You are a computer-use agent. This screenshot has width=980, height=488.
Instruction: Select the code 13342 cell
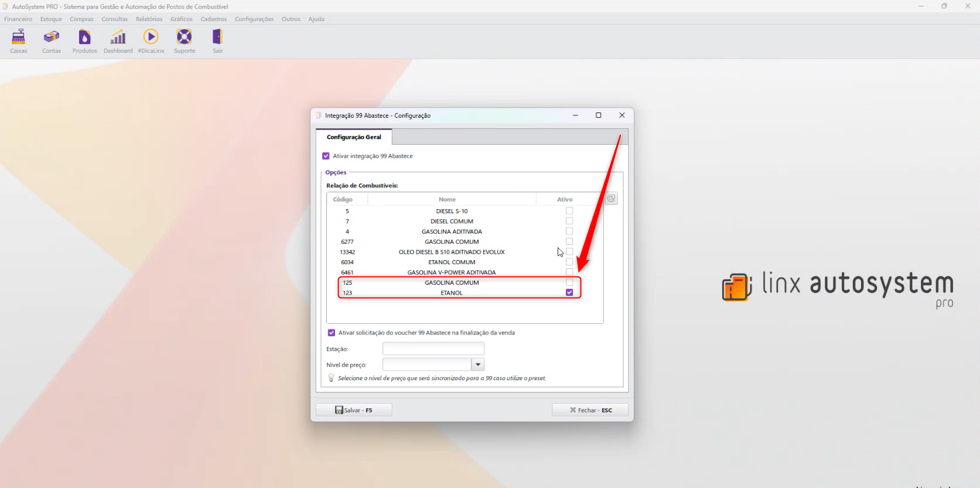[x=347, y=252]
